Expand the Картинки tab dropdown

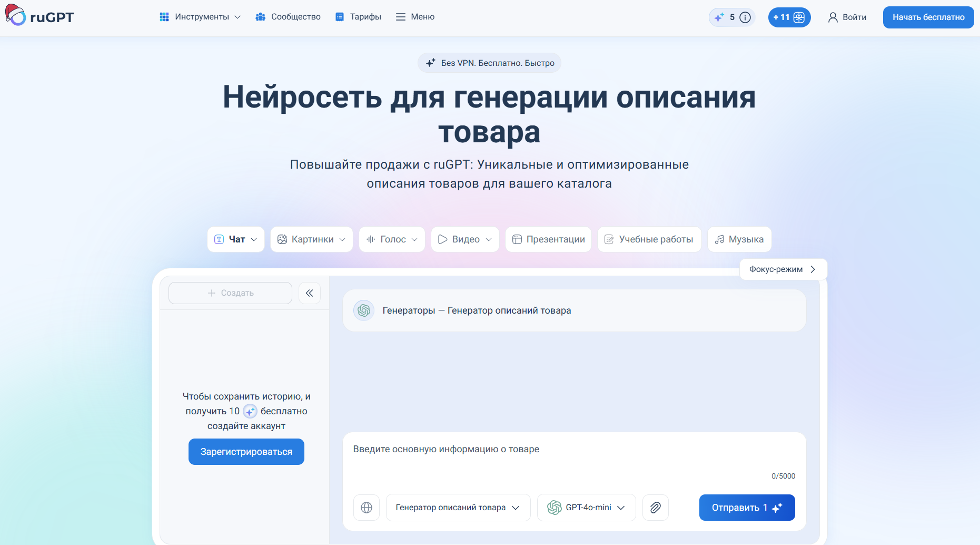tap(312, 239)
